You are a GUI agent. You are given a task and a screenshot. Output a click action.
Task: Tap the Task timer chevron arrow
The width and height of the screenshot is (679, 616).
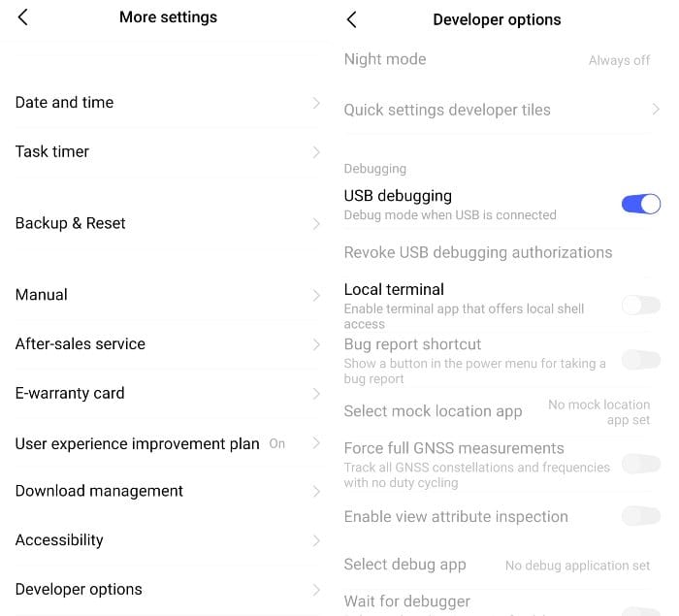point(316,152)
